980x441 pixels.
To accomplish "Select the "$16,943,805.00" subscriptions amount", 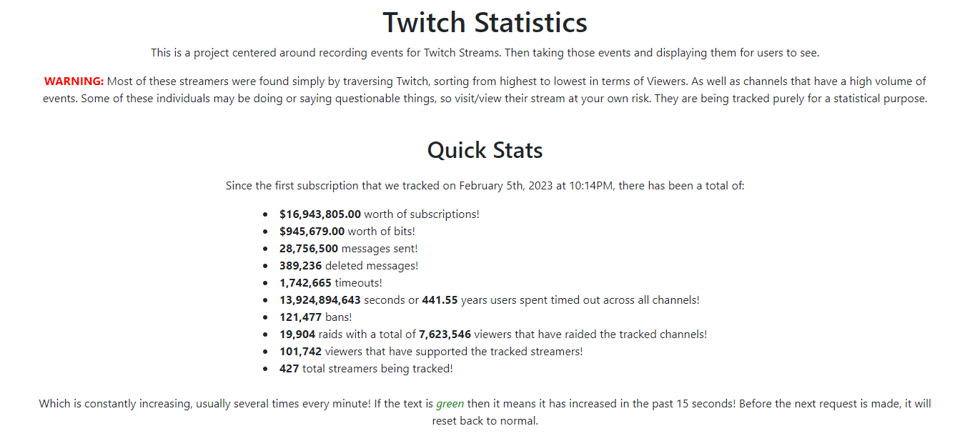I will click(320, 214).
